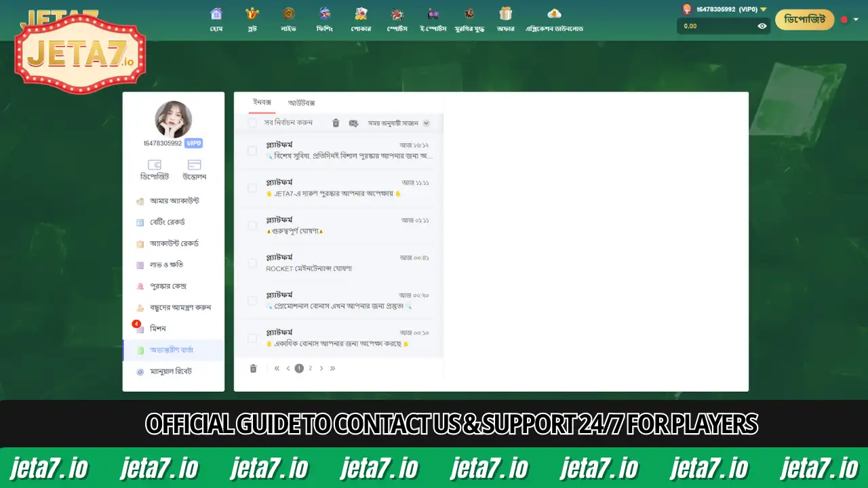Image resolution: width=868 pixels, height=488 pixels.
Task: Toggle balance visibility eye icon
Action: point(762,26)
